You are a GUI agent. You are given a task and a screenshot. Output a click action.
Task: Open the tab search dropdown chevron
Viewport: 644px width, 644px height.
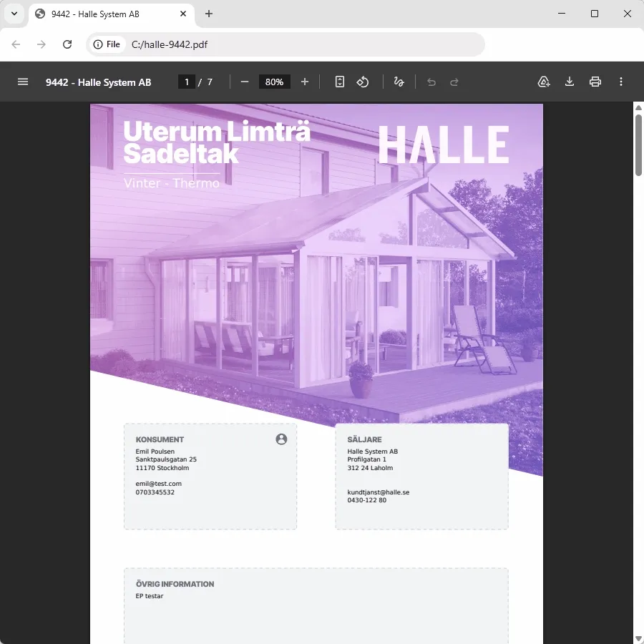14,14
